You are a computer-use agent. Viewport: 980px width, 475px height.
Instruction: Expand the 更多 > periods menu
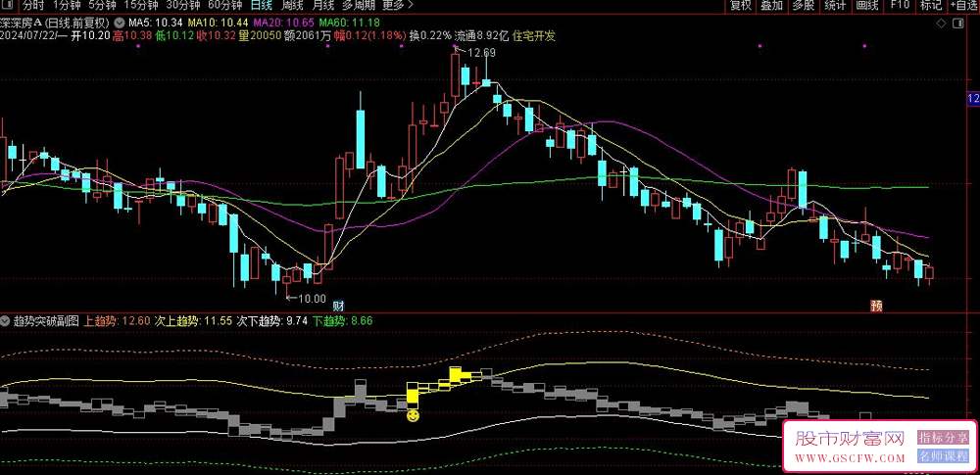[x=398, y=6]
